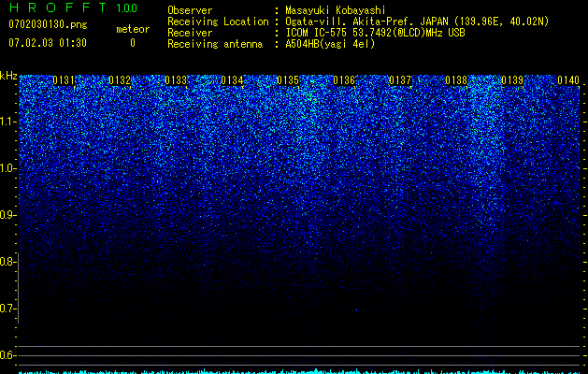588x374 pixels.
Task: Click the Observer label
Action: [x=190, y=10]
